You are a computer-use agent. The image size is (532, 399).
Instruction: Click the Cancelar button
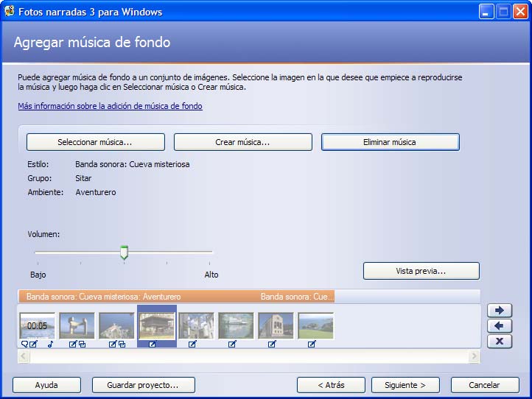[485, 385]
